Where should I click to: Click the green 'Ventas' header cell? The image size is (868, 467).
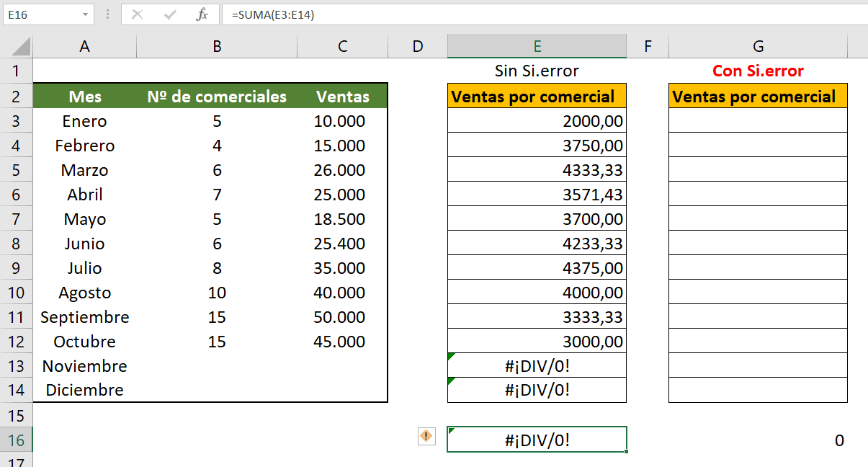(343, 96)
